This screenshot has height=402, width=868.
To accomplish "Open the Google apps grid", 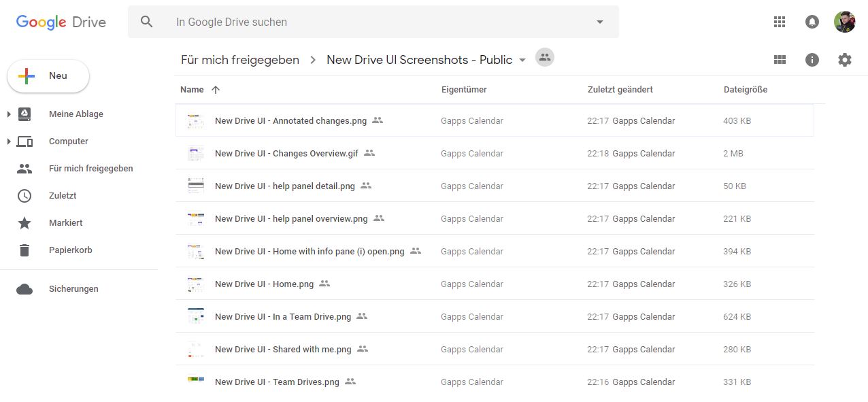I will point(780,22).
